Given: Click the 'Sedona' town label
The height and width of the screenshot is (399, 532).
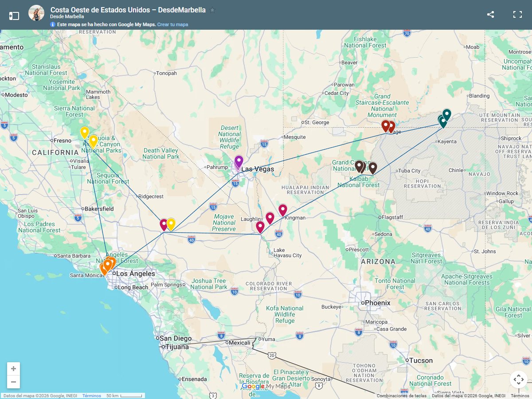Looking at the screenshot, I should click(x=383, y=234).
